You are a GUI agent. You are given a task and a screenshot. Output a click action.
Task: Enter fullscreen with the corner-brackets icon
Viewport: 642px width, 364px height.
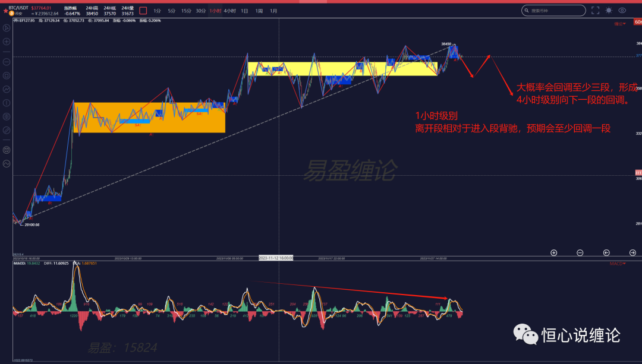click(x=595, y=11)
